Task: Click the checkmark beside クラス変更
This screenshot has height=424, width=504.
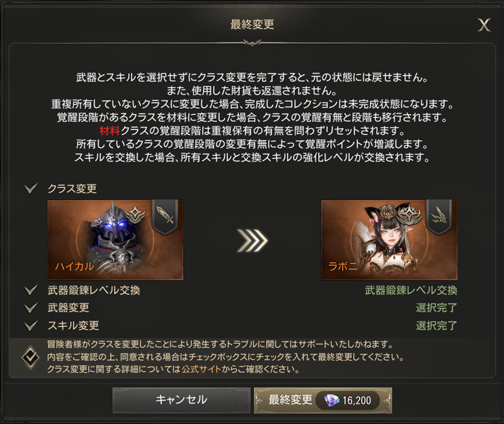Action: (x=31, y=188)
